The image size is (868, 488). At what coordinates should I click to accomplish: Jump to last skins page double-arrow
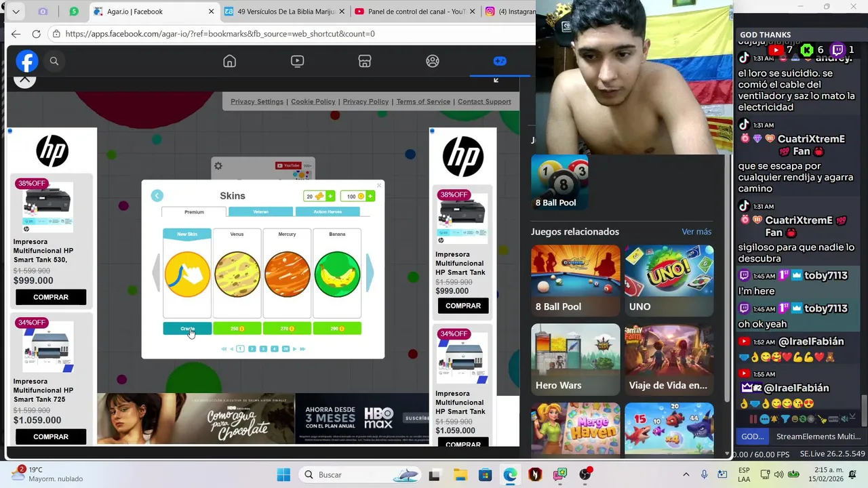click(x=302, y=349)
